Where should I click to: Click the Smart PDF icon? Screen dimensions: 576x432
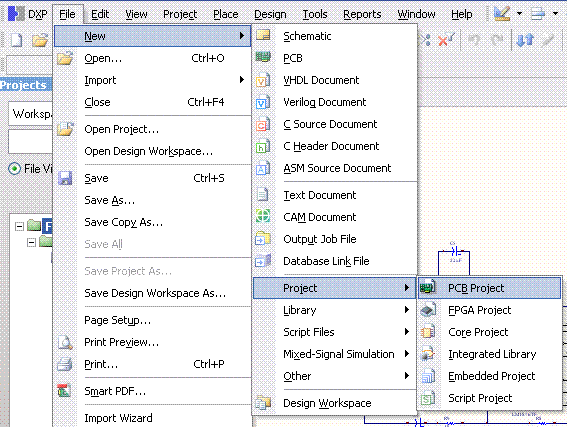click(65, 390)
